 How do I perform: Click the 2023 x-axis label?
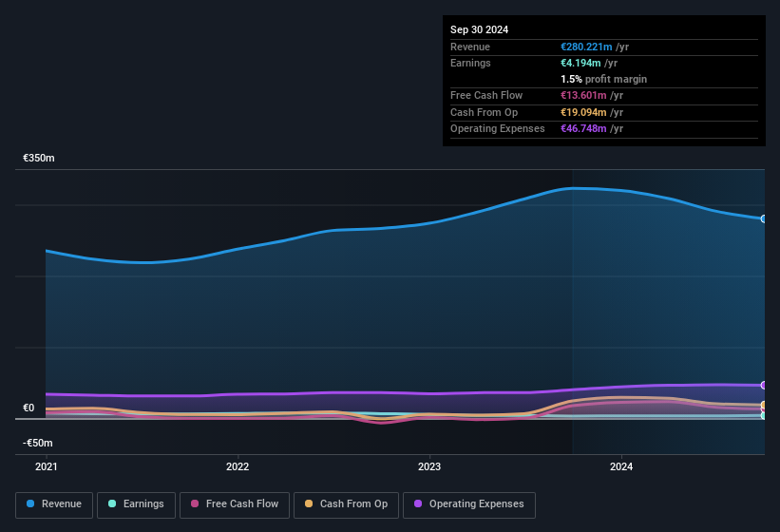pyautogui.click(x=429, y=466)
